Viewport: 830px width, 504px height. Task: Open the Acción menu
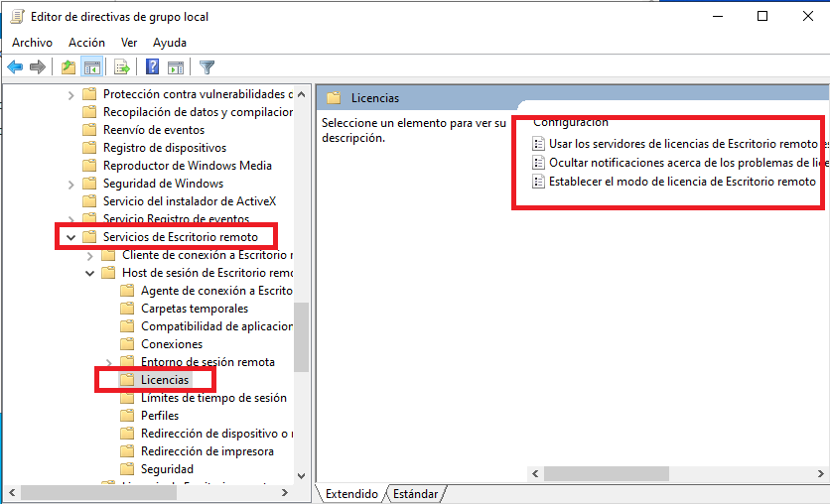click(86, 43)
